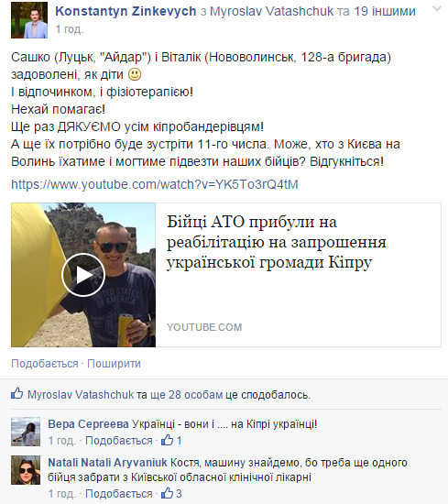Show the 19 other tagged people

[x=385, y=11]
